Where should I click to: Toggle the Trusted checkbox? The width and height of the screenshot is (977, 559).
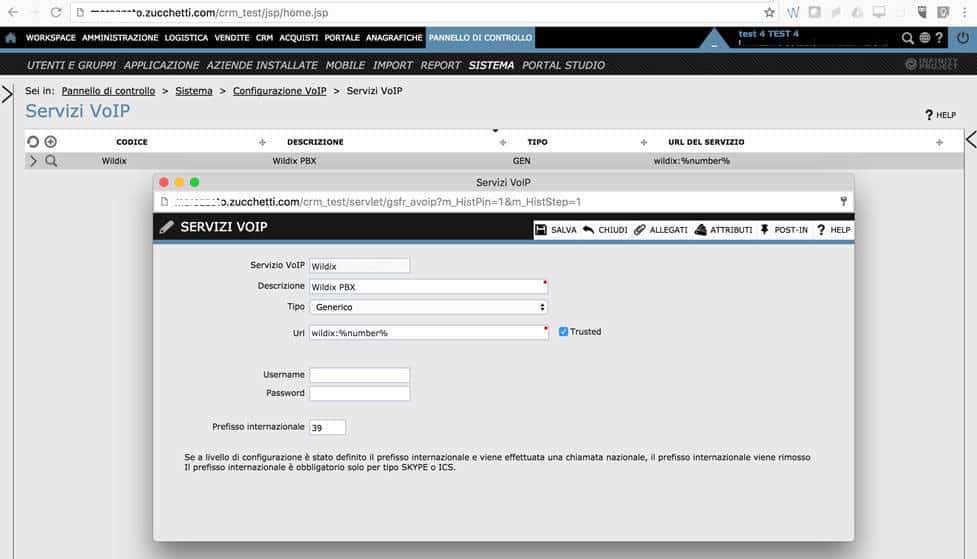point(563,331)
